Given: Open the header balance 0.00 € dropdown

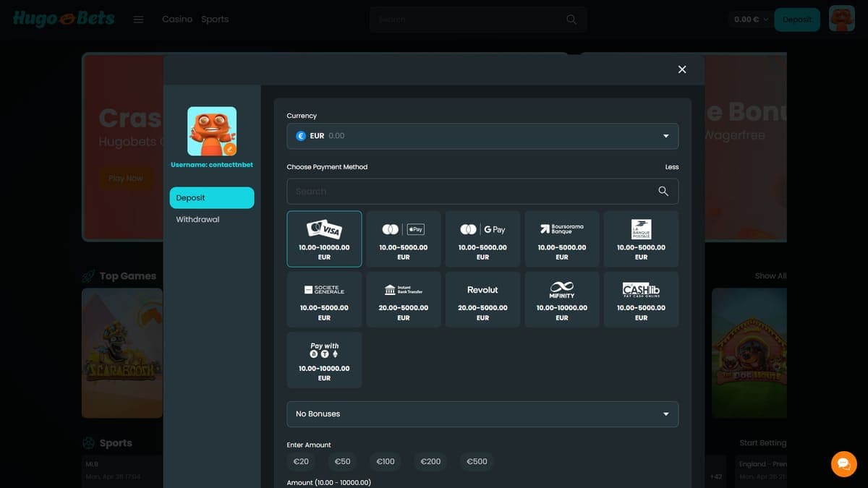Looking at the screenshot, I should 750,20.
